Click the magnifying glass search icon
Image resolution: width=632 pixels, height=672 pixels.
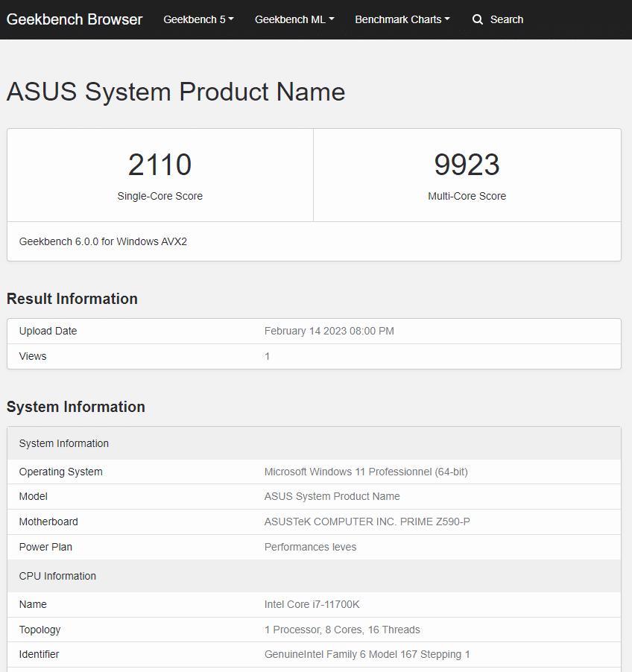pyautogui.click(x=478, y=19)
